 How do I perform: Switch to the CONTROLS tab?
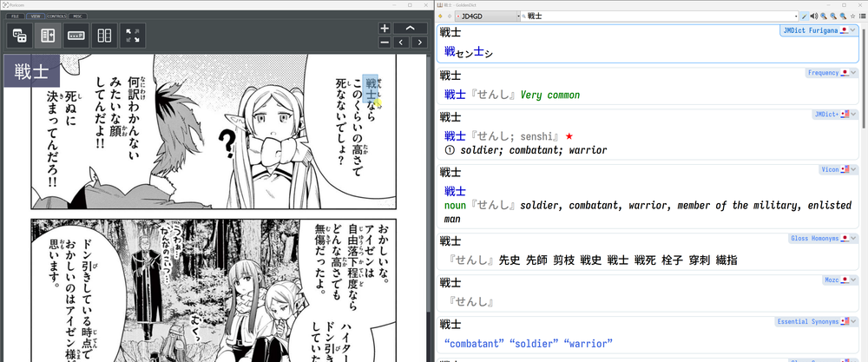pos(56,16)
